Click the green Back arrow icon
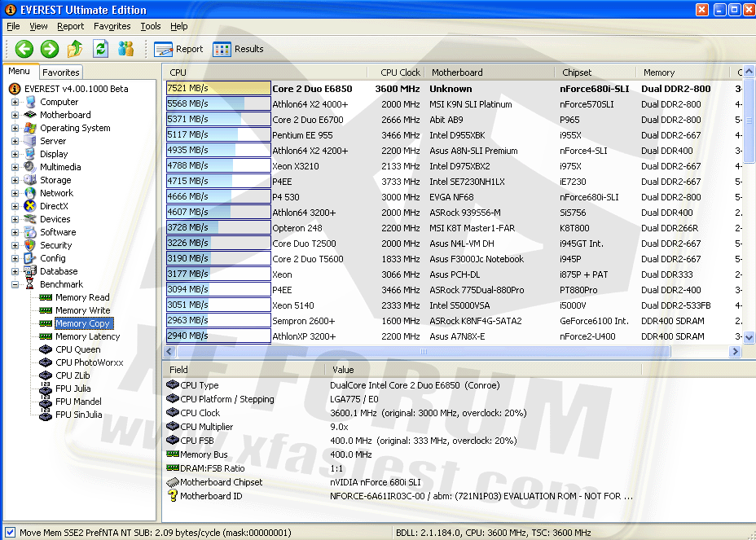Image resolution: width=756 pixels, height=540 pixels. click(24, 49)
